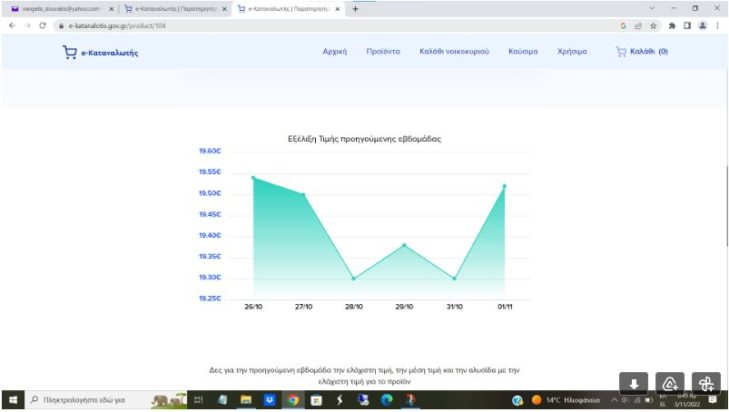
Task: Click the download arrow overlay button
Action: point(633,384)
